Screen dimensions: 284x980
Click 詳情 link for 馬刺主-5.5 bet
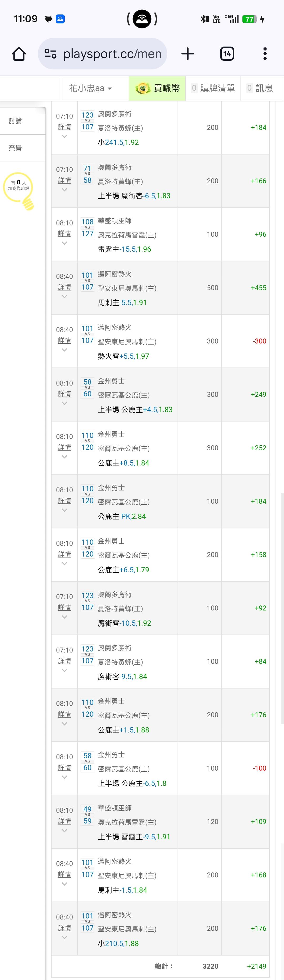64,287
